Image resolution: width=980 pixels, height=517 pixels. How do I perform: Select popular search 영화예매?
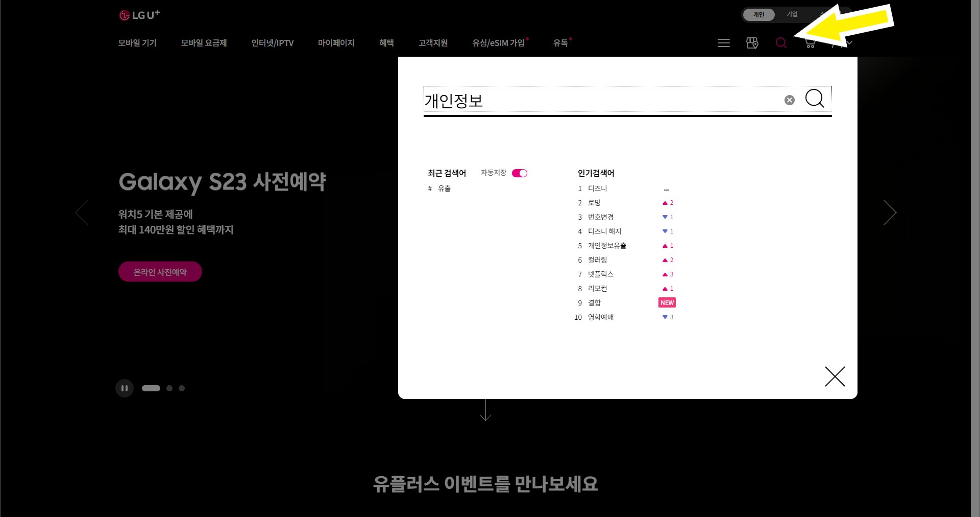[601, 317]
